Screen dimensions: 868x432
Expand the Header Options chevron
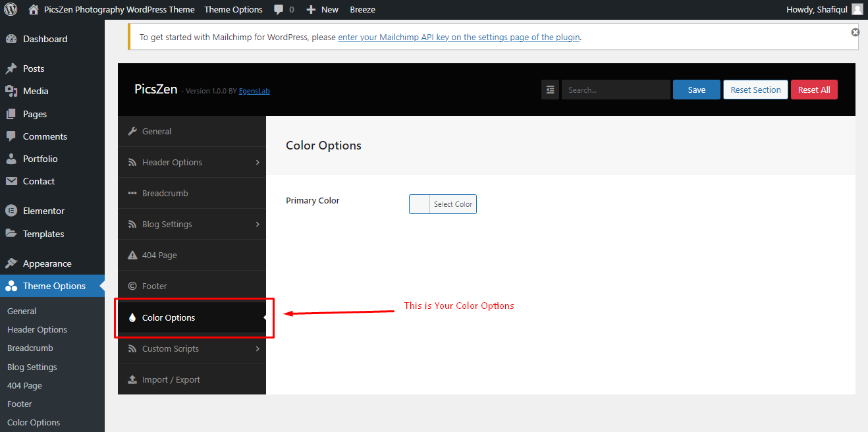(258, 162)
